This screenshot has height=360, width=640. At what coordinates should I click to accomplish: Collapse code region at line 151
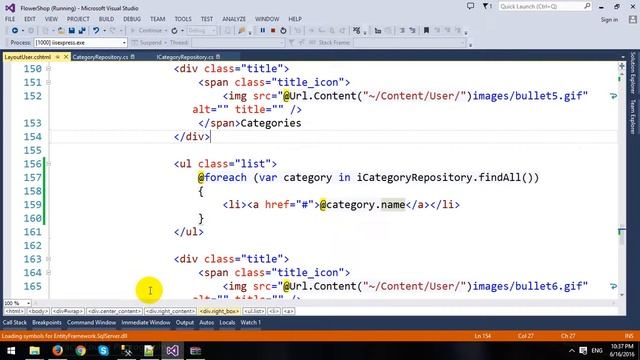tap(48, 82)
